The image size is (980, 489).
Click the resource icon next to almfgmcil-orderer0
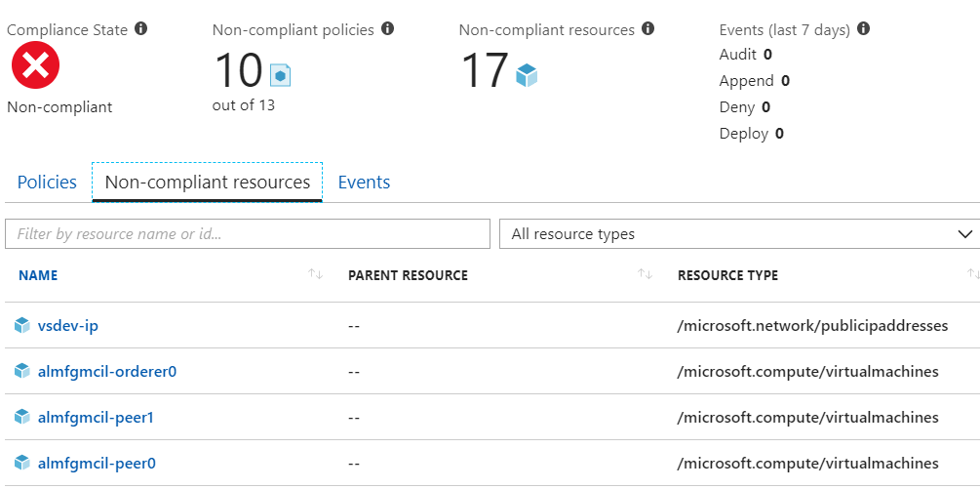(22, 371)
